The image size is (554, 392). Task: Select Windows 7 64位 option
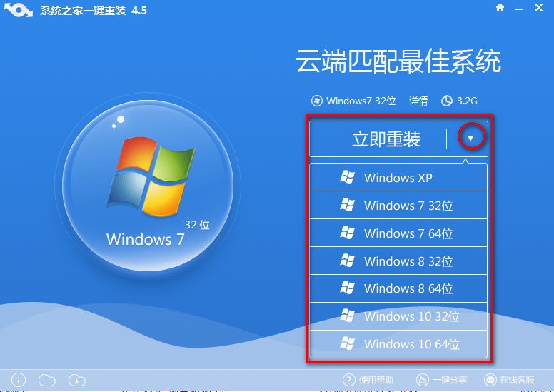coord(398,233)
